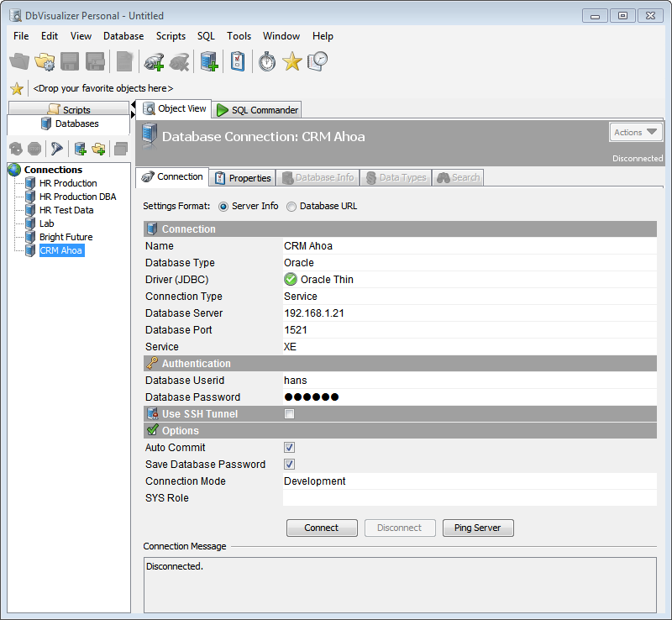This screenshot has height=620, width=672.
Task: Uncheck the Auto Commit checkbox
Action: click(289, 448)
